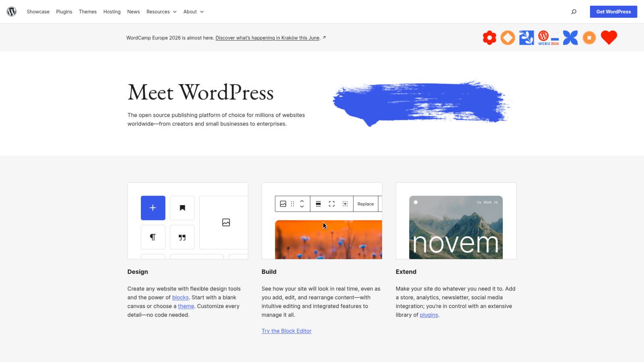Open the search magnifier icon
The width and height of the screenshot is (644, 362).
pos(574,12)
